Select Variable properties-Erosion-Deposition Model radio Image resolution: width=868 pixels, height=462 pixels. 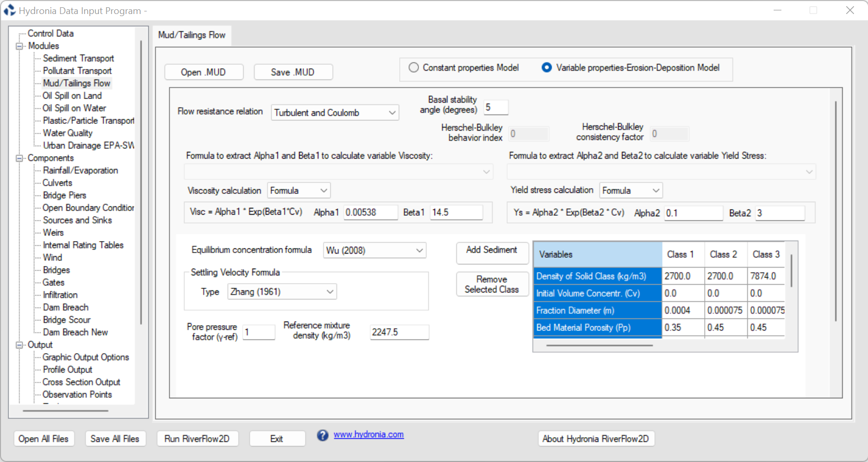coord(547,67)
